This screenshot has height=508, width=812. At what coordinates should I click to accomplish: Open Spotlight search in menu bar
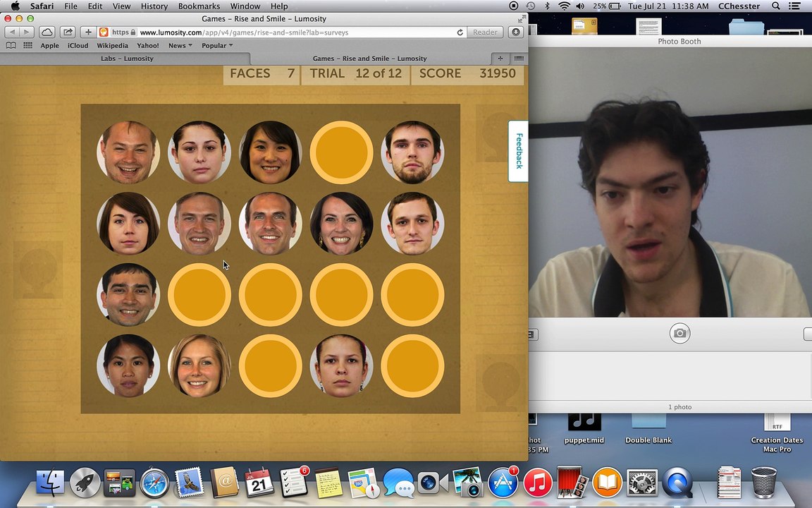click(x=776, y=6)
